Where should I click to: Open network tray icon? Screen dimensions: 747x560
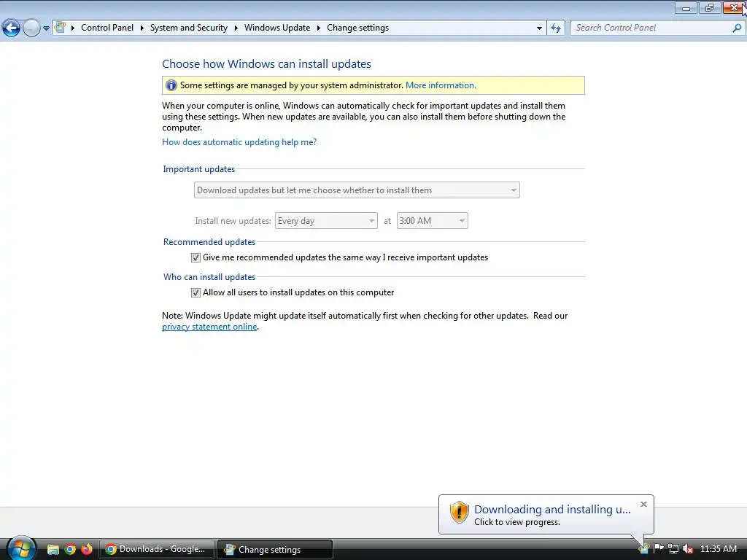[673, 549]
